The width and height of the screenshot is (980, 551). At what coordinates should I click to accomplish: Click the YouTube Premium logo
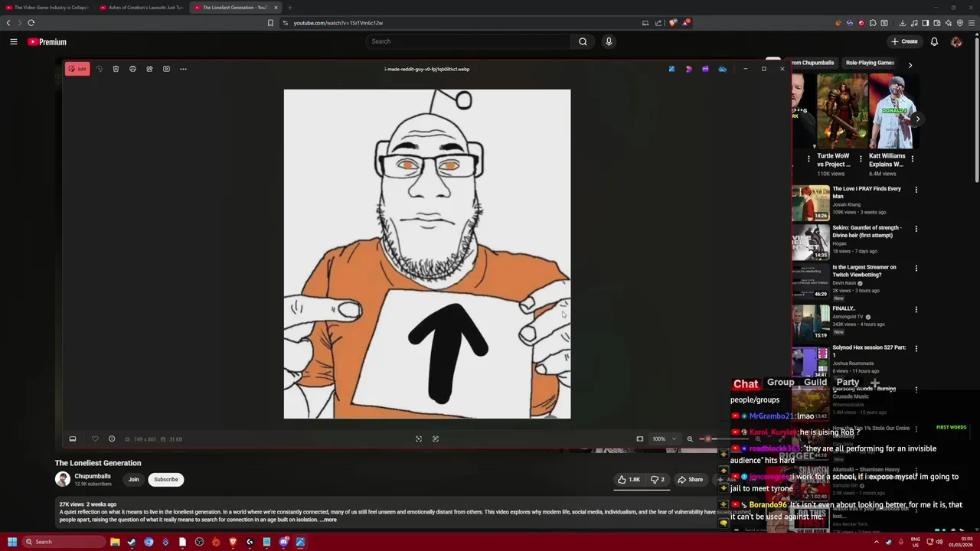point(47,42)
